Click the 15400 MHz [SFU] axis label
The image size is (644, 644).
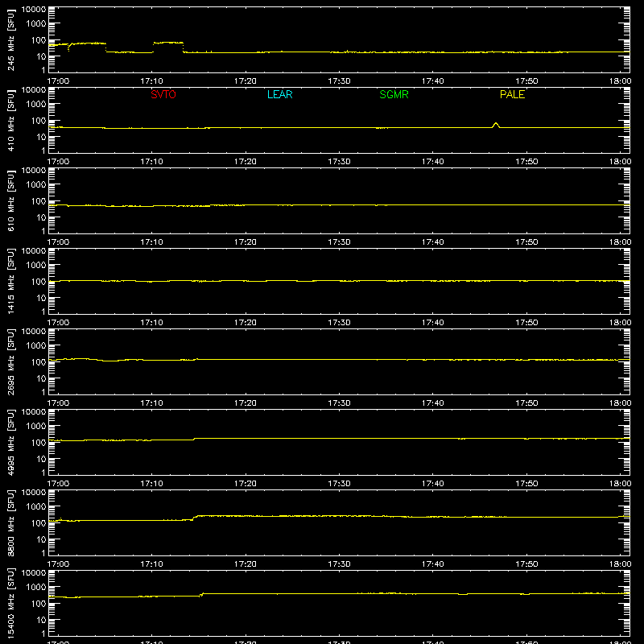coord(11,603)
